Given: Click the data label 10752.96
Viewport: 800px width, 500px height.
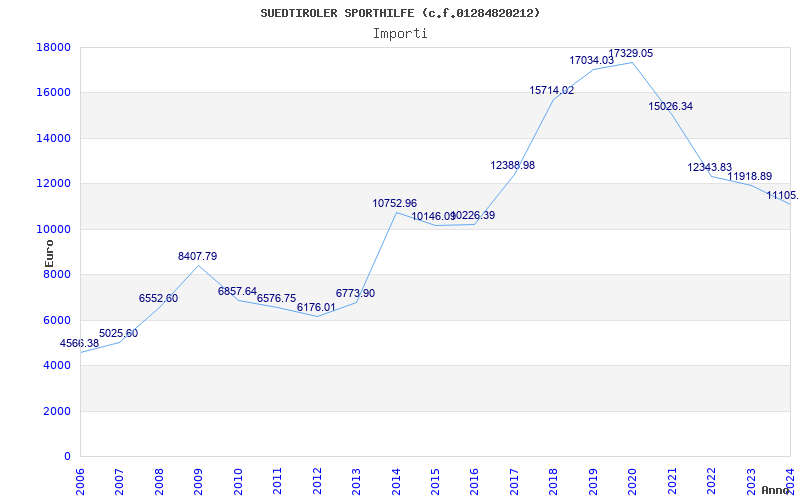Looking at the screenshot, I should 394,203.
